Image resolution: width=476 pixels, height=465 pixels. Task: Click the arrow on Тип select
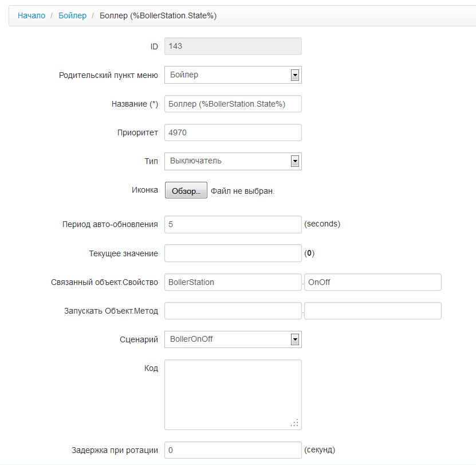[x=295, y=161]
